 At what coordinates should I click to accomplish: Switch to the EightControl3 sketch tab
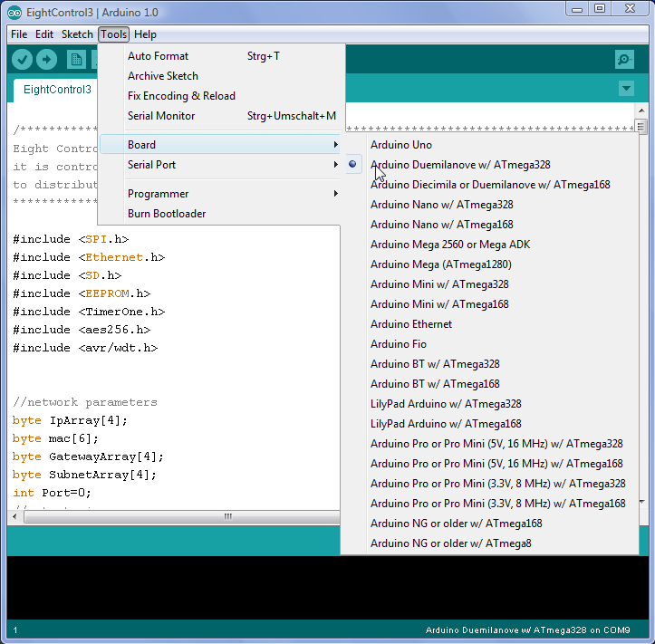point(57,90)
